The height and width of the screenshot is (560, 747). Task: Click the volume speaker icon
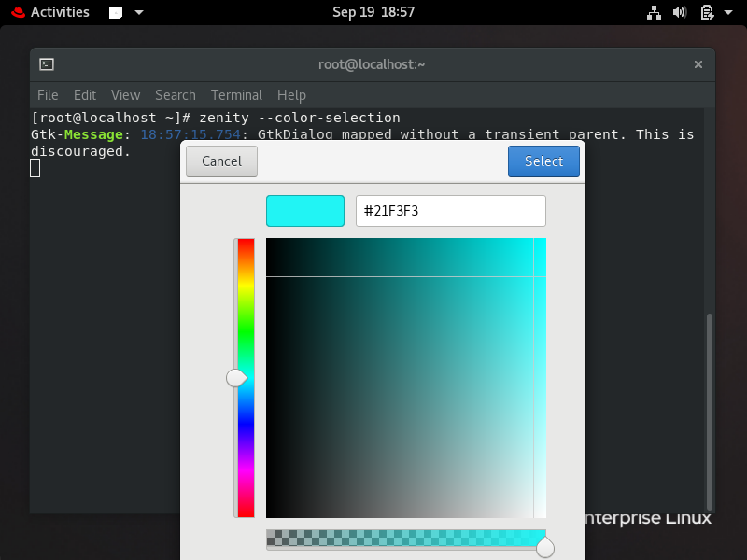pos(680,12)
